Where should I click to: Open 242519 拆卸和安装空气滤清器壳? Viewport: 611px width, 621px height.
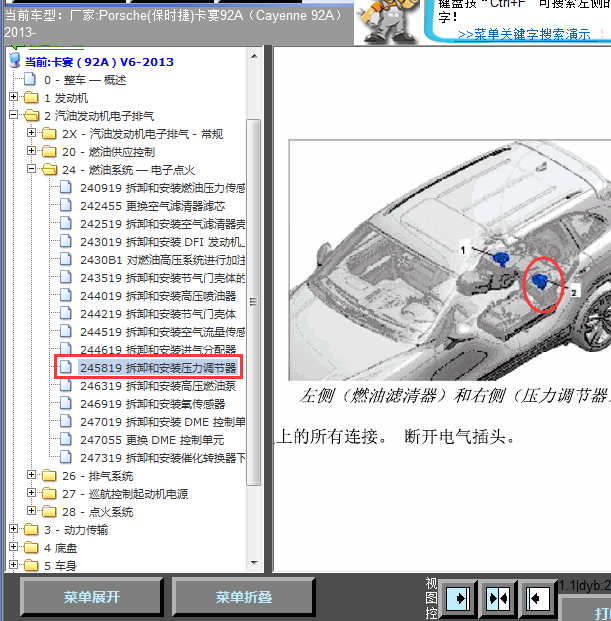pos(162,224)
